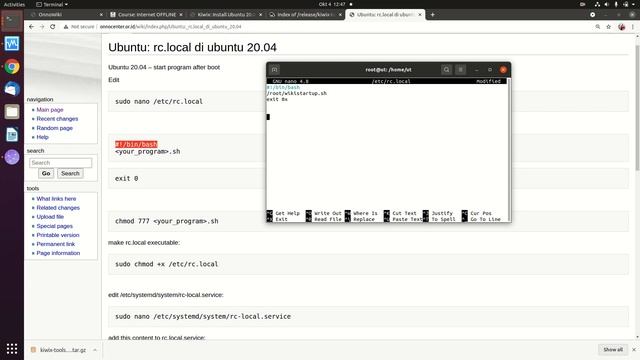
Task: Open the terminal hamburger menu
Action: 460,70
